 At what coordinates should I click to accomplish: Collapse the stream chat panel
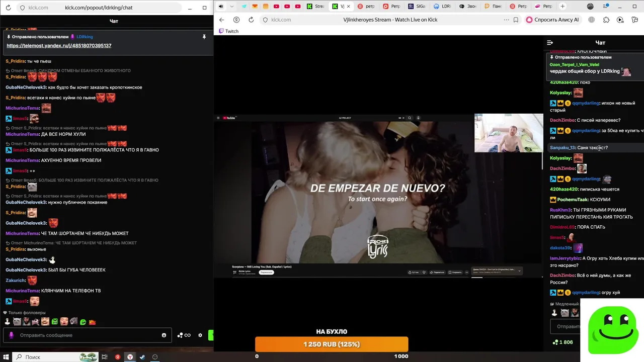pos(550,43)
